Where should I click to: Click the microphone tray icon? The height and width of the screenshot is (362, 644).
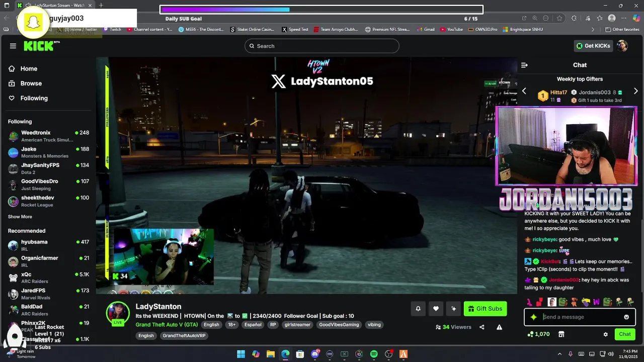tap(570, 354)
